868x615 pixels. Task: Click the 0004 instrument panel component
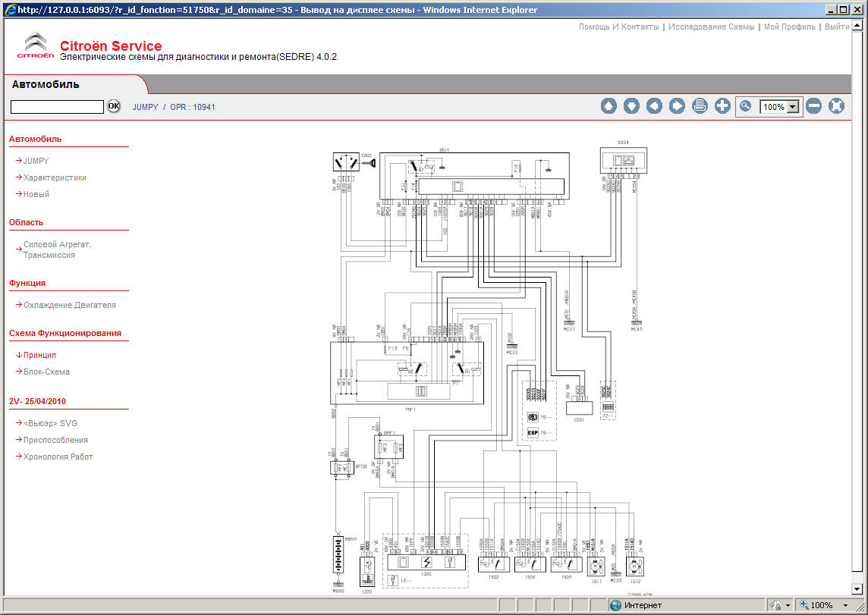tap(624, 161)
